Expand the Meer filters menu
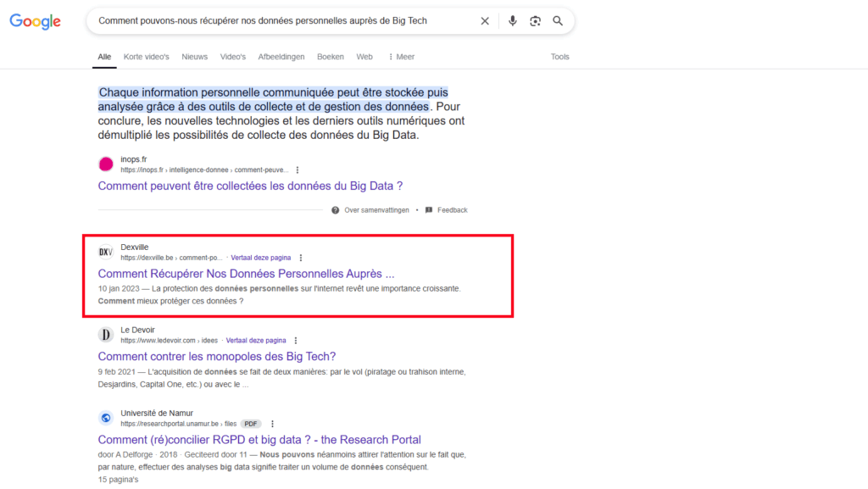868x489 pixels. (x=401, y=57)
